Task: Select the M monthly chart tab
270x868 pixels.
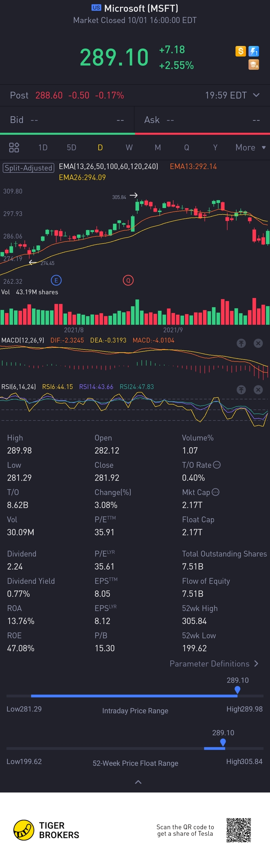Action: pyautogui.click(x=158, y=147)
